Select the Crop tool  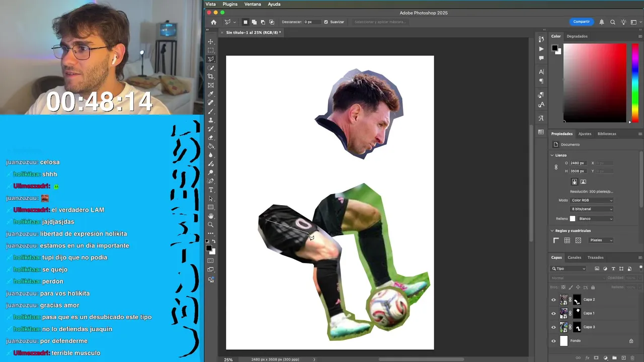211,76
